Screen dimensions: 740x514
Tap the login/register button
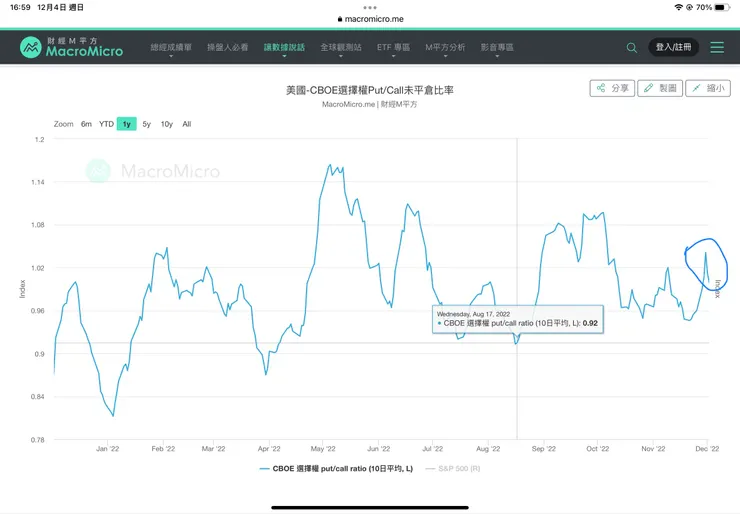point(673,47)
